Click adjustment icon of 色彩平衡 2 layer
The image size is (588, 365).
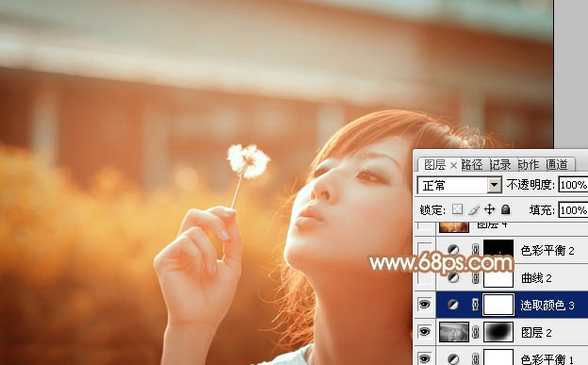pos(453,250)
